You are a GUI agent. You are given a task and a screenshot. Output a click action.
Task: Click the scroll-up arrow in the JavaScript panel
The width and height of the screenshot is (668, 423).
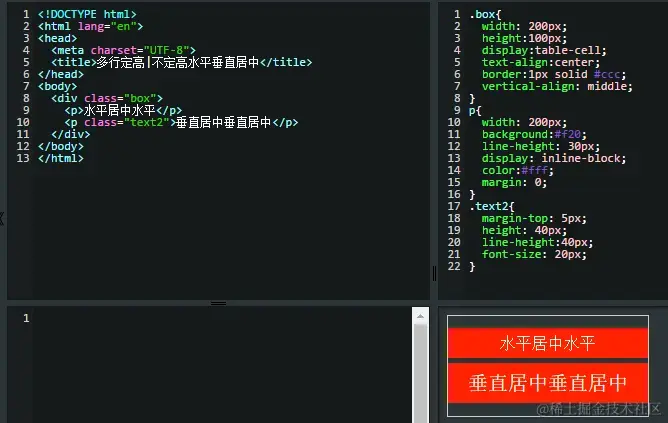pos(420,316)
